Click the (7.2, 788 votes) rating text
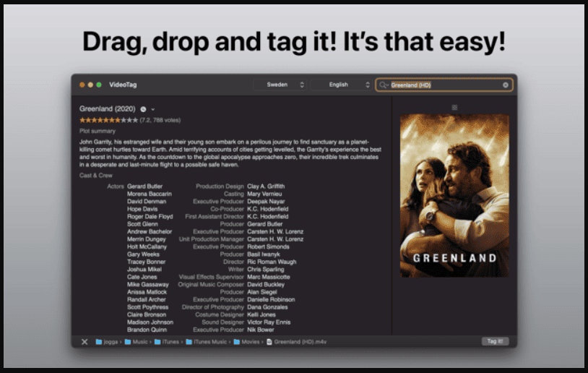Screen dimensions: 588x373 coord(160,120)
